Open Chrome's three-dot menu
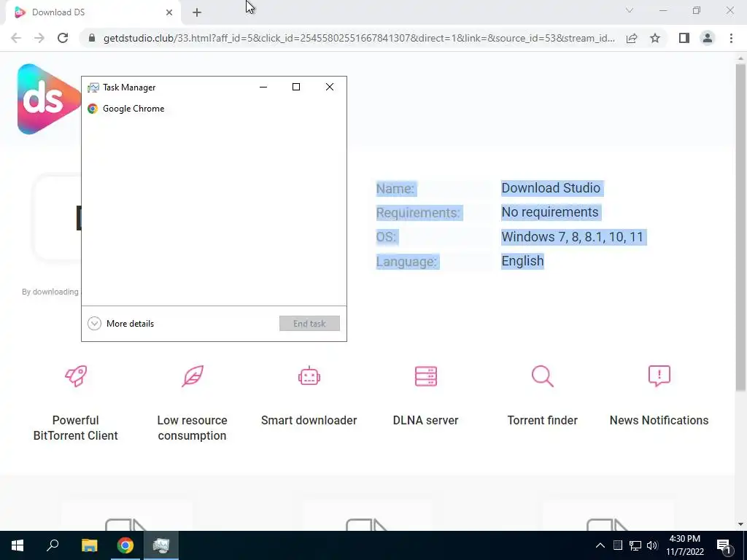747x560 pixels. pos(731,38)
